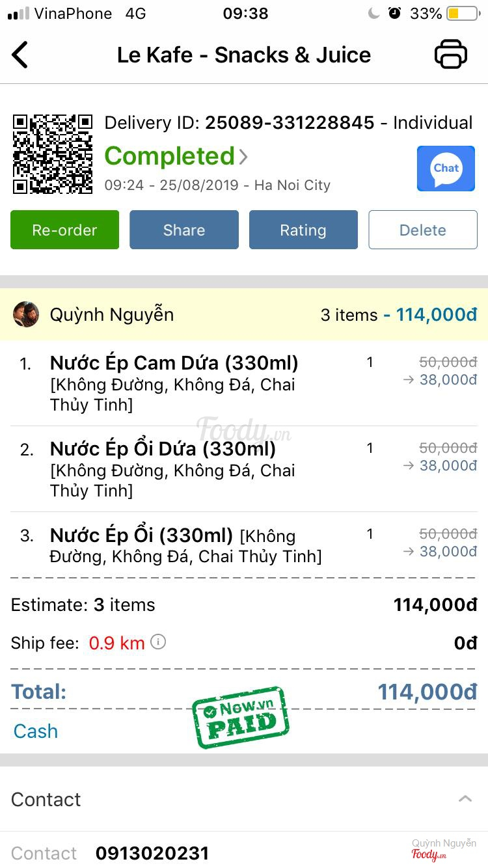
Task: Tap Quỳnh Nguyễn's avatar picture
Action: click(26, 314)
